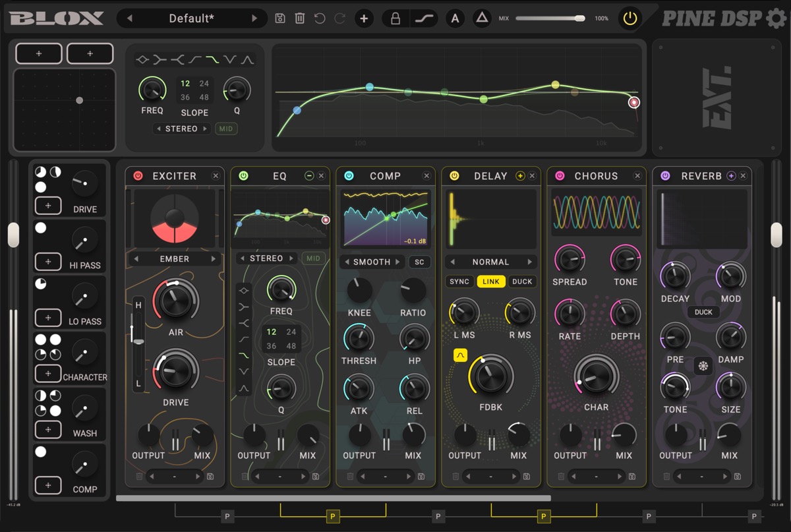Viewport: 791px width, 532px height.
Task: Click the padlock lock icon in top bar
Action: (x=395, y=18)
